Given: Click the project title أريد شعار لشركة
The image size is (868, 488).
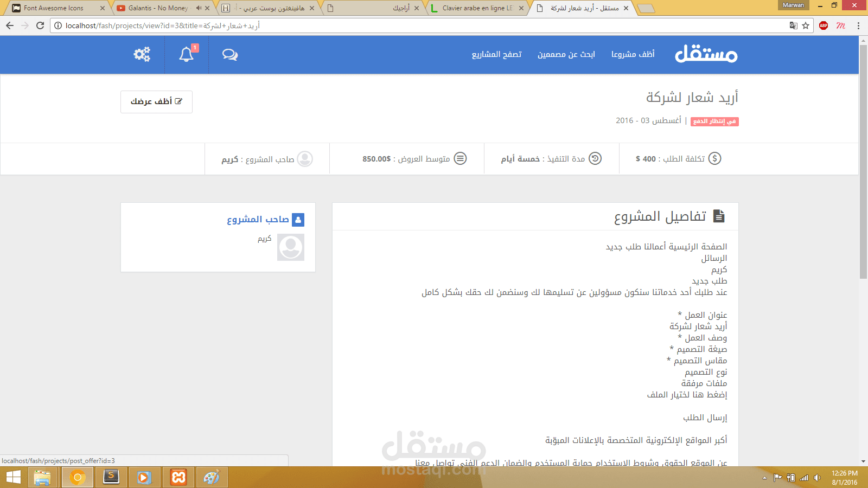Looking at the screenshot, I should (692, 98).
